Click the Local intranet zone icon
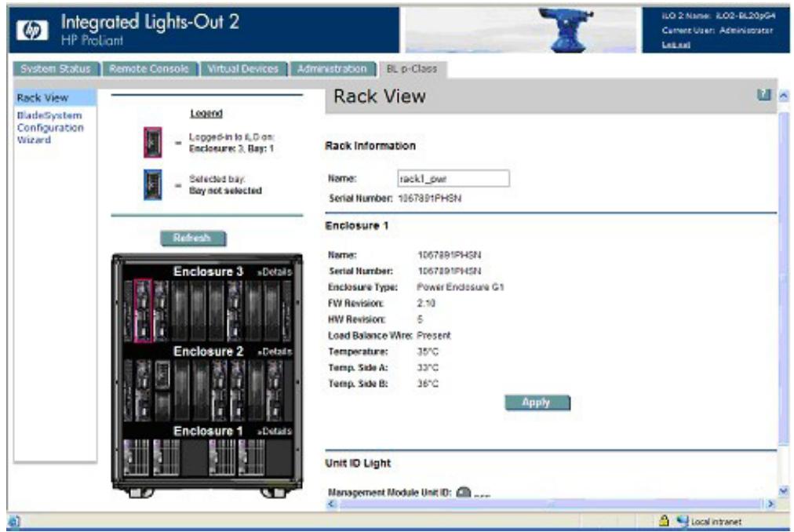Viewport: 794px width, 532px height. point(682,520)
